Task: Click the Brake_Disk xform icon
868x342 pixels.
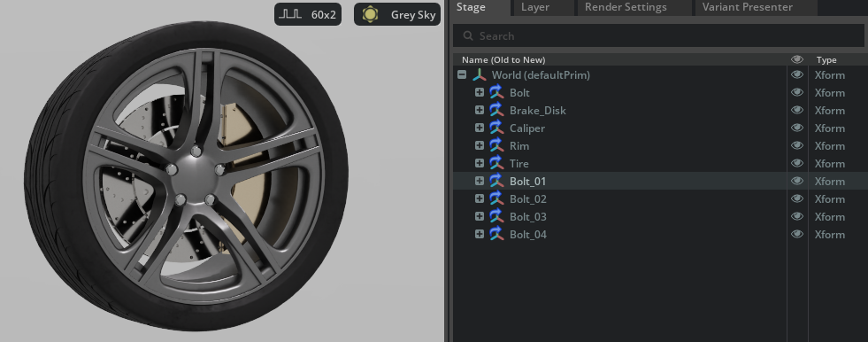Action: click(x=496, y=110)
